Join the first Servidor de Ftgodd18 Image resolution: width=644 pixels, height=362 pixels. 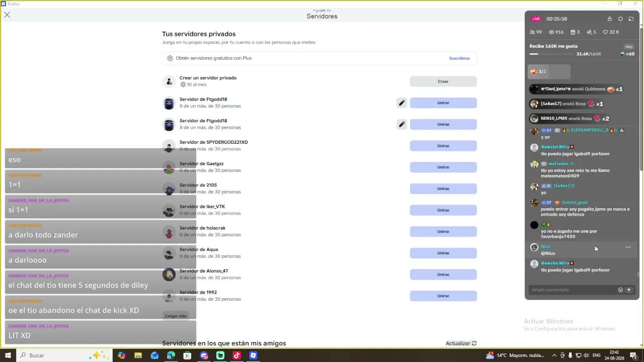(443, 103)
